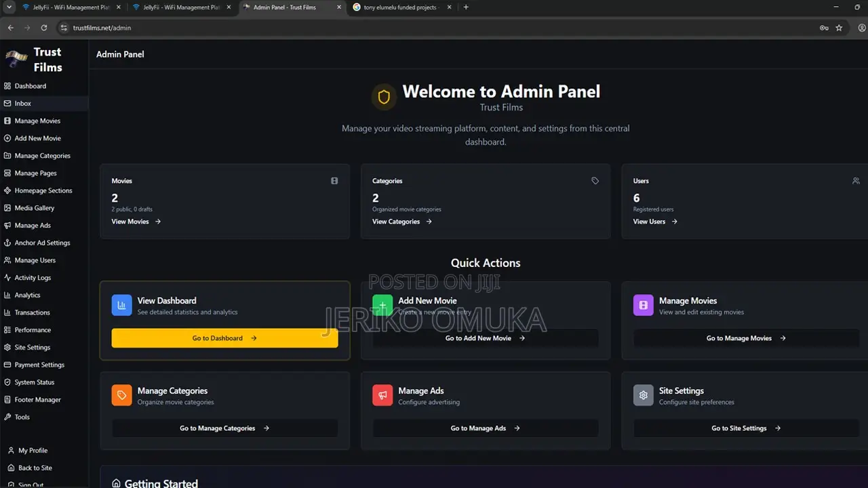This screenshot has width=868, height=488.
Task: Click the Manage Ads megaphone sidebar icon
Action: point(7,226)
